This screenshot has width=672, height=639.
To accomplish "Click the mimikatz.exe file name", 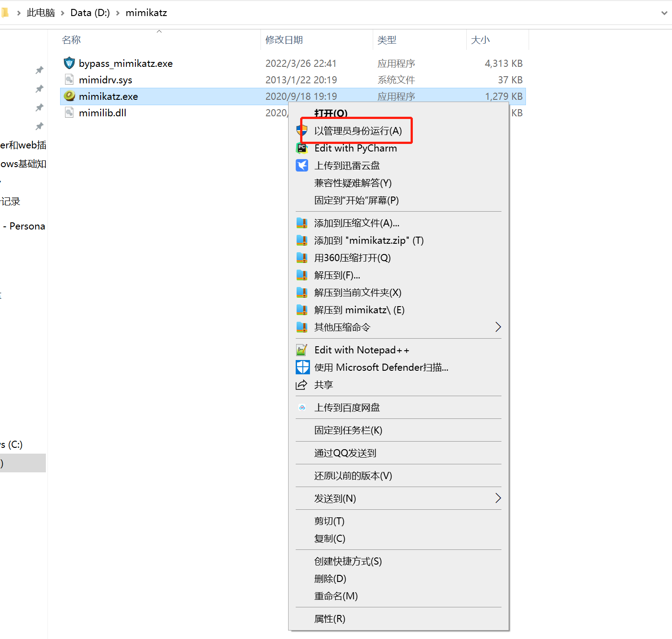I will (108, 96).
